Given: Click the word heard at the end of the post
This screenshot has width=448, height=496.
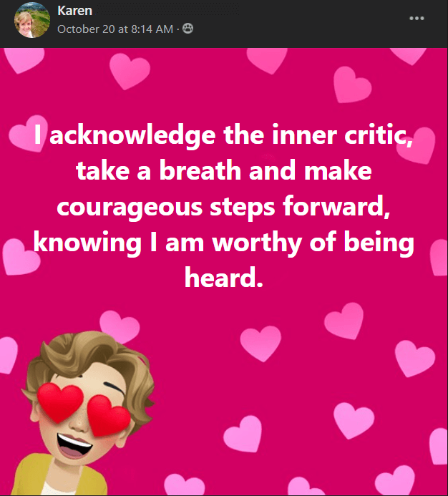Looking at the screenshot, I should click(224, 278).
